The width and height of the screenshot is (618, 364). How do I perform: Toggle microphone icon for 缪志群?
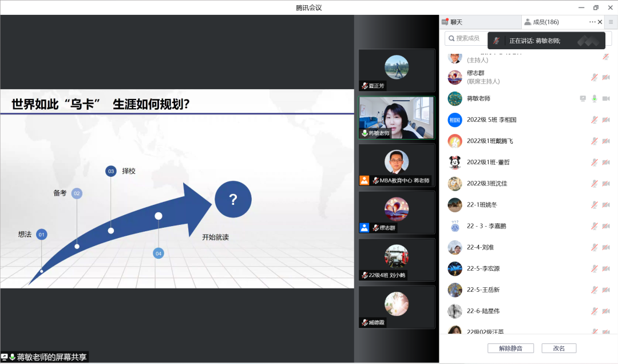(x=595, y=77)
